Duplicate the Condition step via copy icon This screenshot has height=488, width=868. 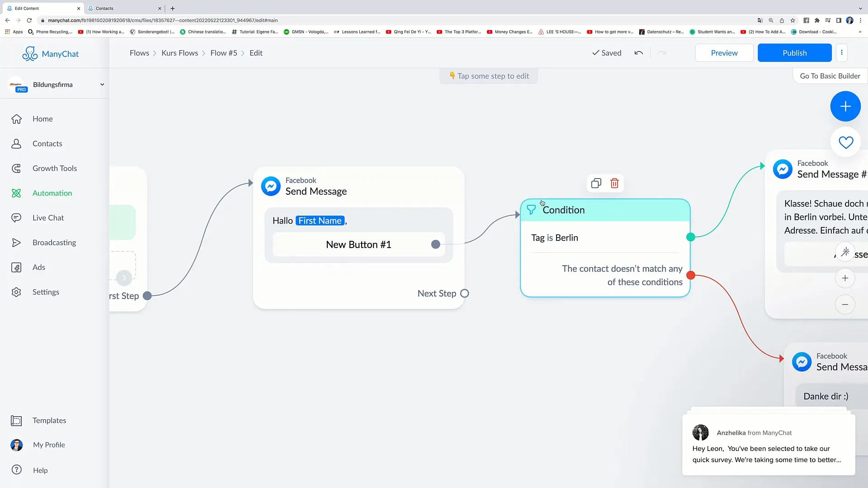click(596, 183)
